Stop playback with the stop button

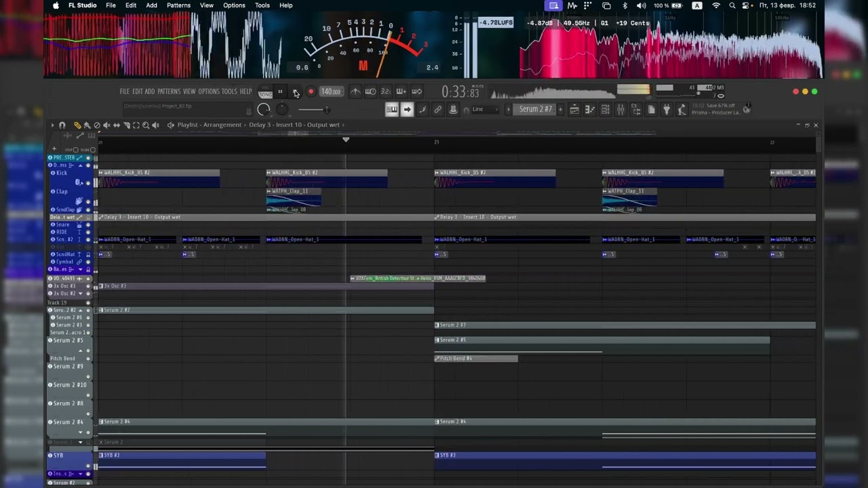295,91
